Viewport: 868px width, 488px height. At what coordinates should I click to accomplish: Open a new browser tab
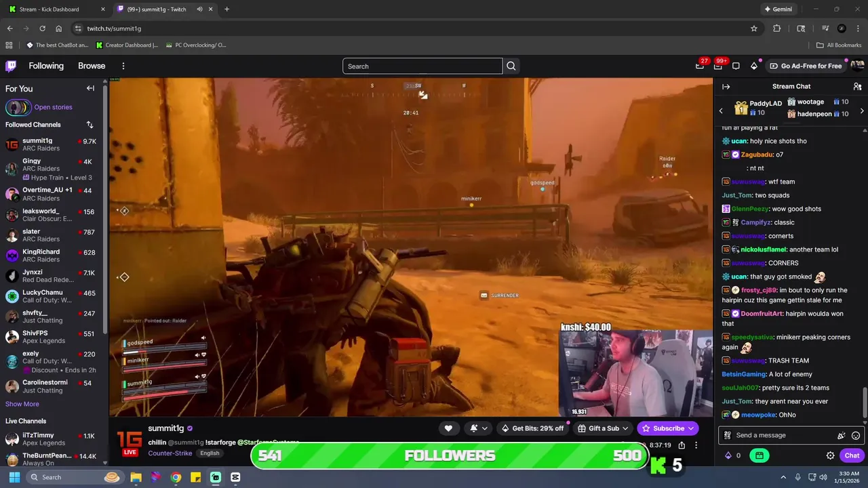coord(226,9)
